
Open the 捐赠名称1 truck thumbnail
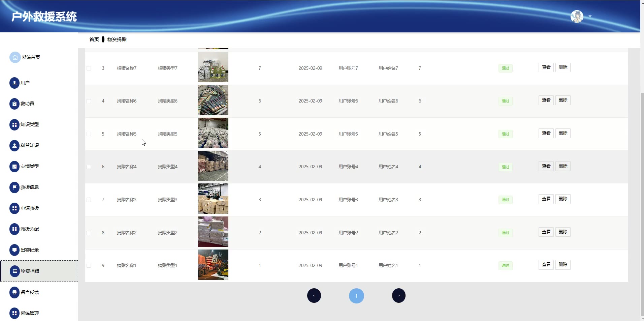tap(213, 265)
